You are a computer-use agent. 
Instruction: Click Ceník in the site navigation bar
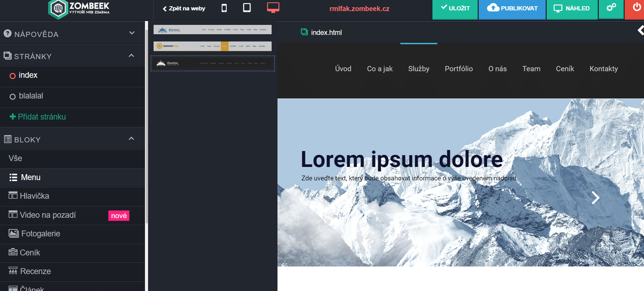[x=565, y=69]
